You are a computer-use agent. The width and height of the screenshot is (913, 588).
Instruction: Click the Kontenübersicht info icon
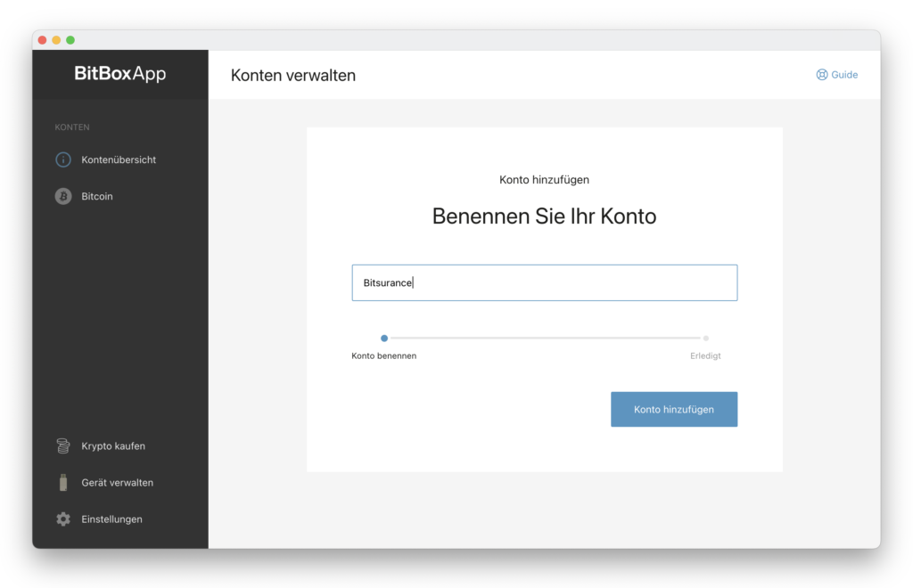point(63,160)
